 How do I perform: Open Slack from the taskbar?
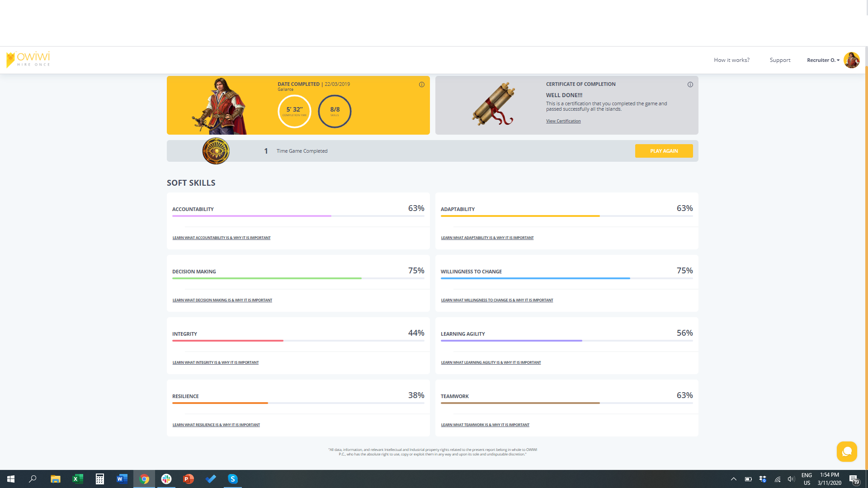[166, 479]
